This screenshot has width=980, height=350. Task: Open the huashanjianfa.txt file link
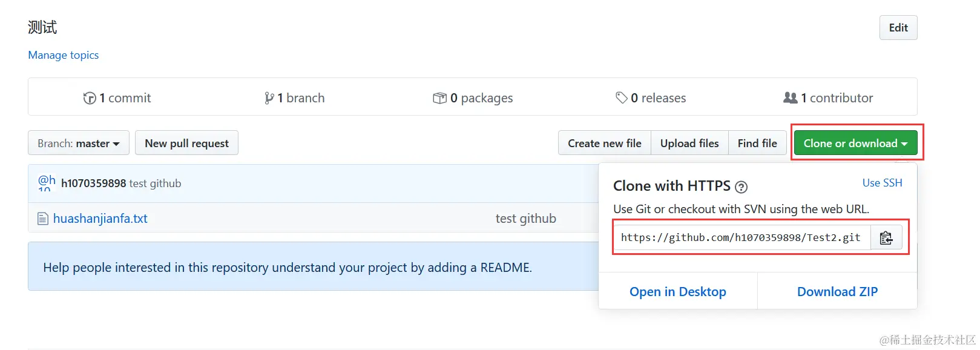100,219
